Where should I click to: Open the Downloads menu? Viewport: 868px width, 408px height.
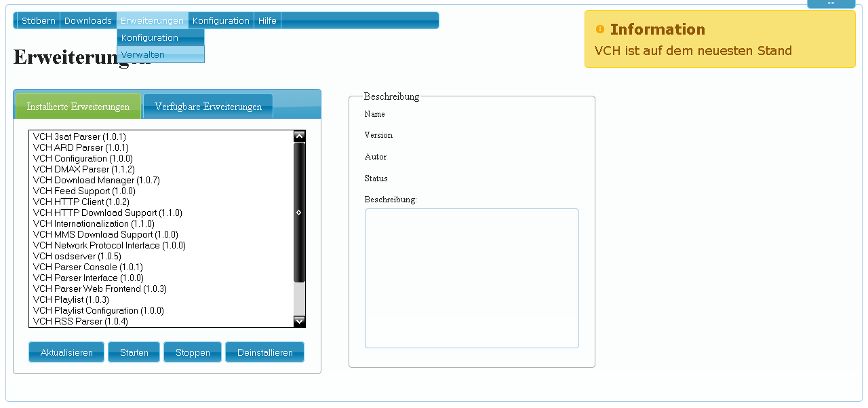tap(87, 20)
